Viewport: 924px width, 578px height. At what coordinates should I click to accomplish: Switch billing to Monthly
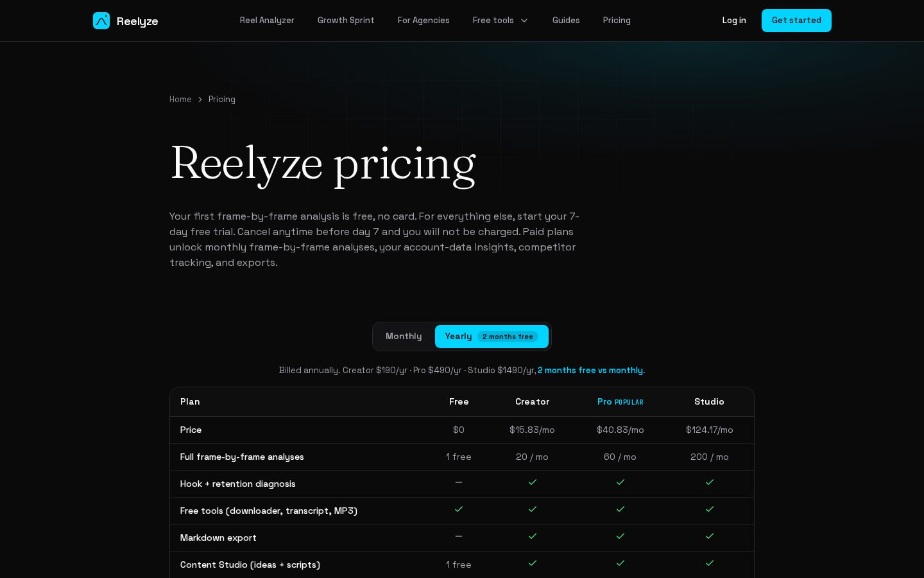404,337
